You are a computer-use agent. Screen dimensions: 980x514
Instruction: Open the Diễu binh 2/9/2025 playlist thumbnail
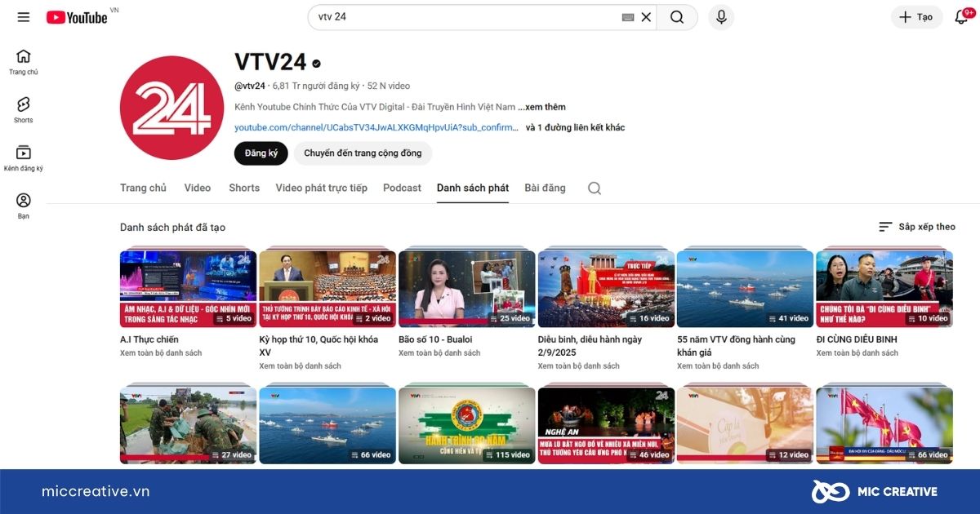pos(606,288)
